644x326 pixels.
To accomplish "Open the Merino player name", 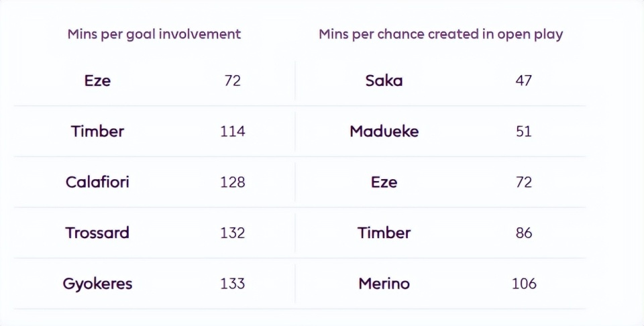I will point(384,284).
